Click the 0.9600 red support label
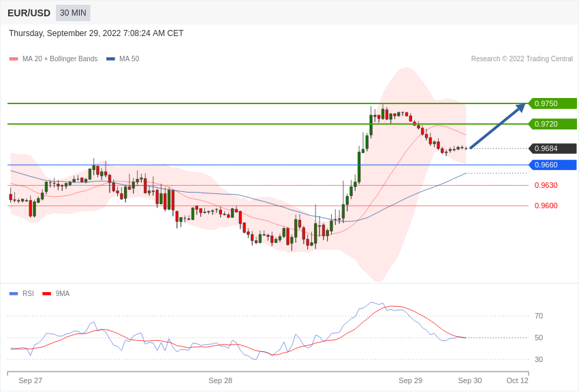This screenshot has height=392, width=579. [546, 206]
